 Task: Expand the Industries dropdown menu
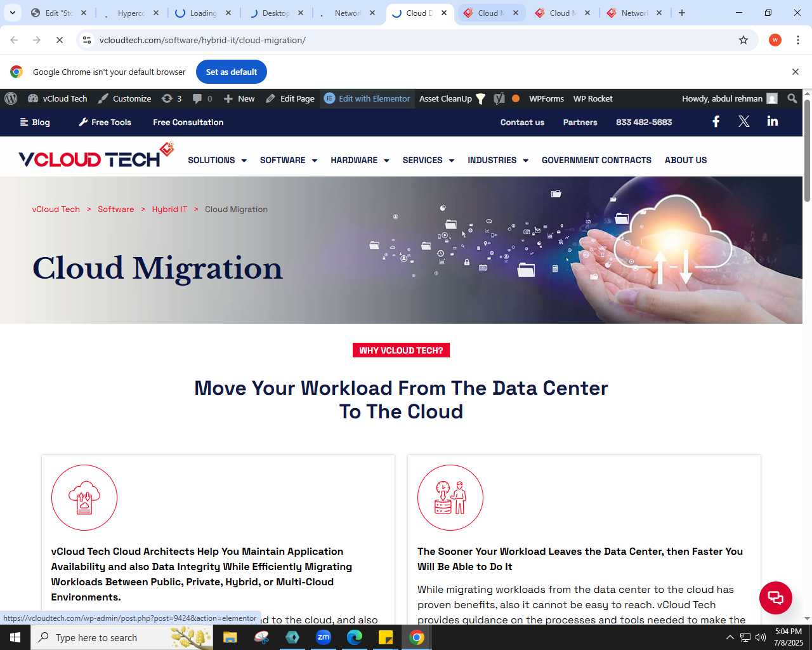(x=498, y=160)
